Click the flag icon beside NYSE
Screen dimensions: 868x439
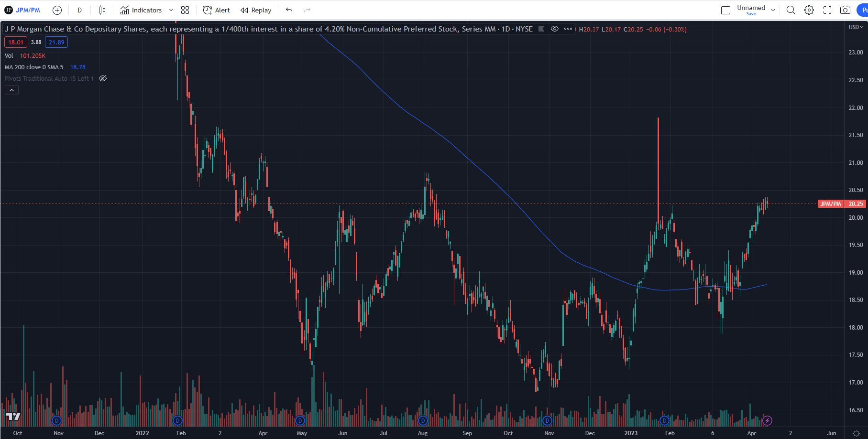click(541, 29)
